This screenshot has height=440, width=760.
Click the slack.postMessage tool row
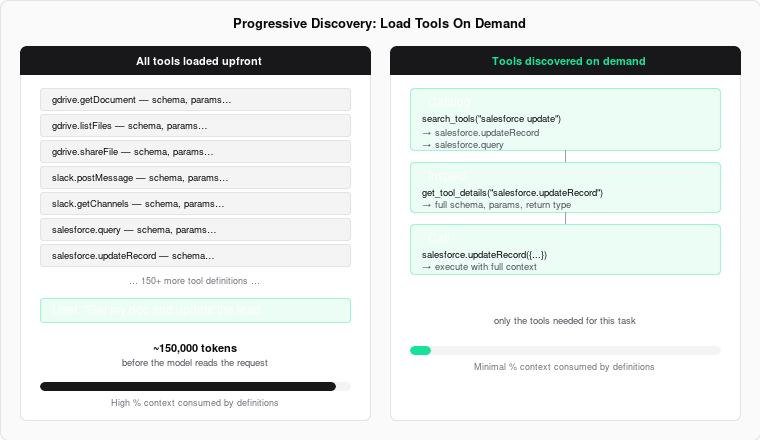[195, 177]
